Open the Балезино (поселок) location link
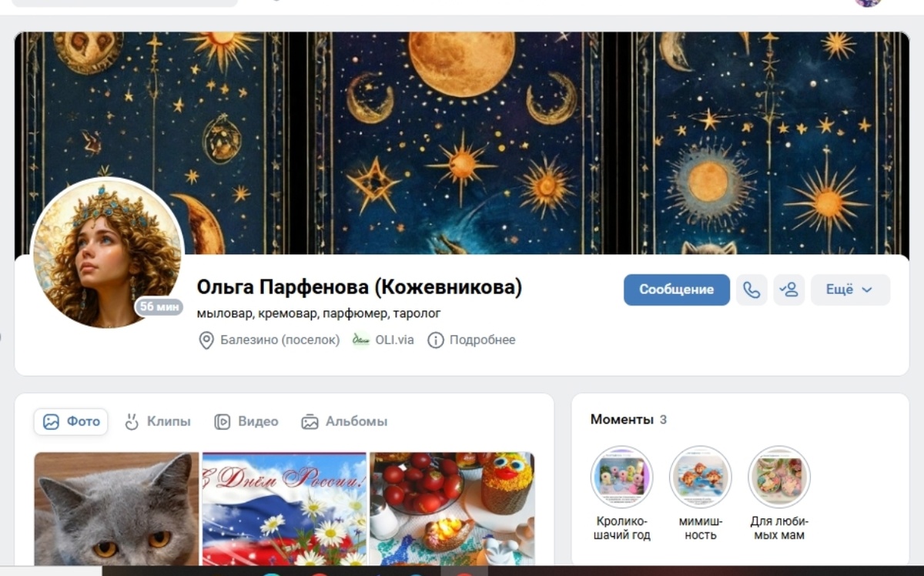Screen dimensions: 924x576 pos(280,340)
